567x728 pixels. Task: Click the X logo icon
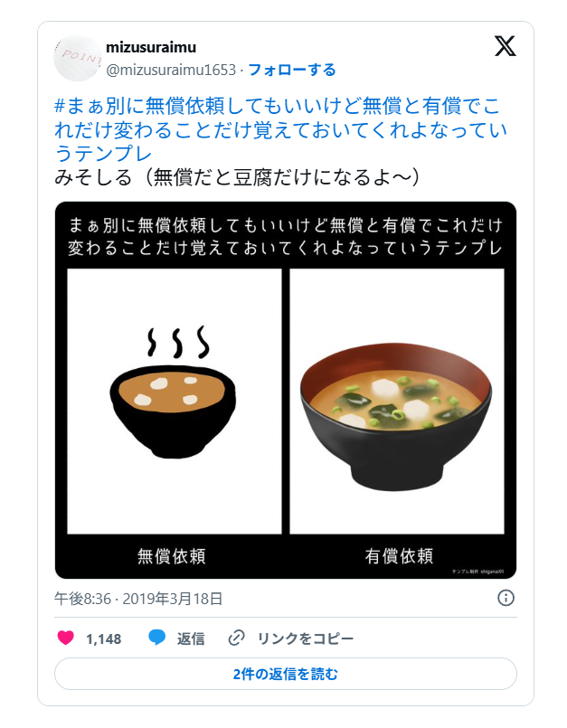505,46
